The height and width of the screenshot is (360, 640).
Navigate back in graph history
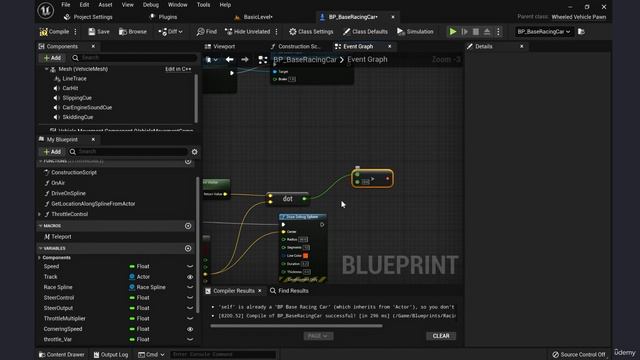[229, 60]
